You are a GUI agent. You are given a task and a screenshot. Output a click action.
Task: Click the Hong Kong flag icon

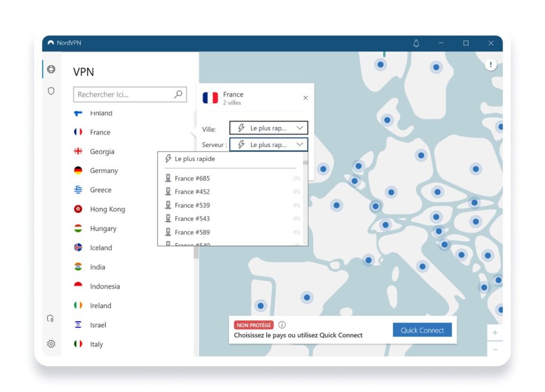coord(77,209)
